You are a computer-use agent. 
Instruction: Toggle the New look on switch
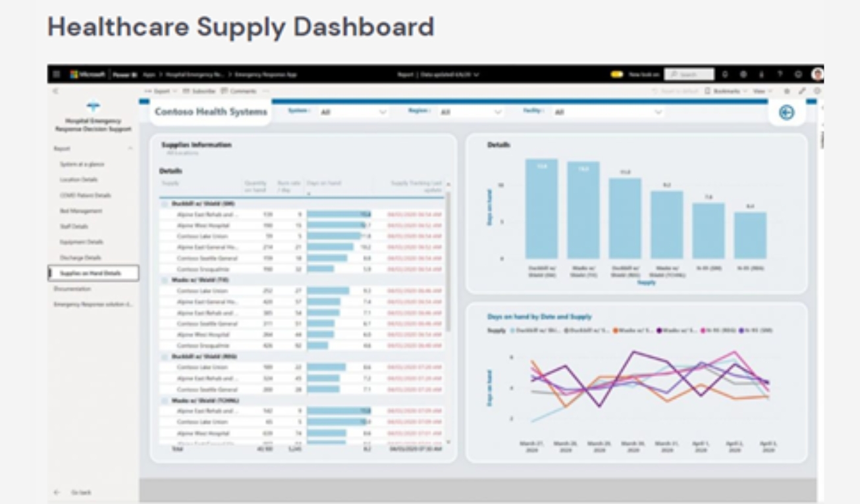tap(616, 74)
